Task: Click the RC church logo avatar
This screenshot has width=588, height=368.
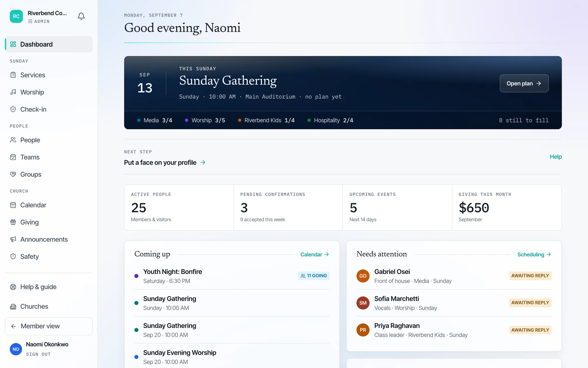Action: pyautogui.click(x=16, y=16)
